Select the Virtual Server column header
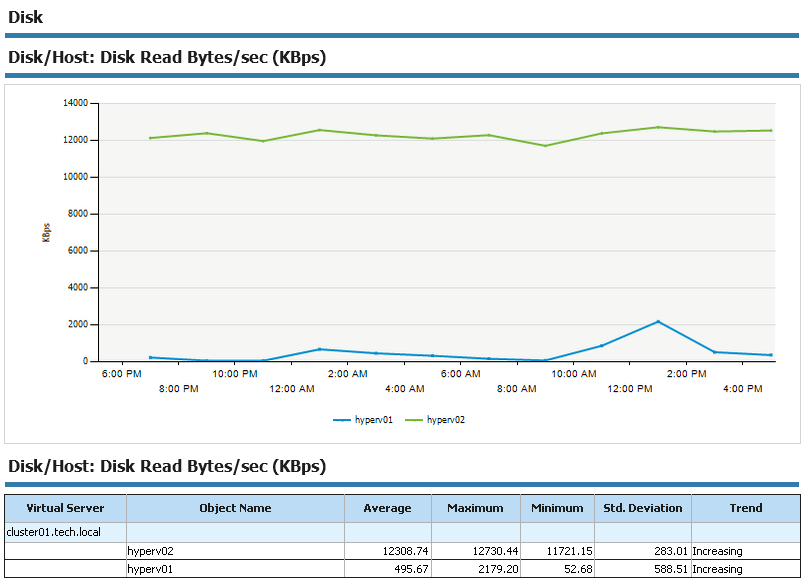The width and height of the screenshot is (803, 581). (x=66, y=508)
